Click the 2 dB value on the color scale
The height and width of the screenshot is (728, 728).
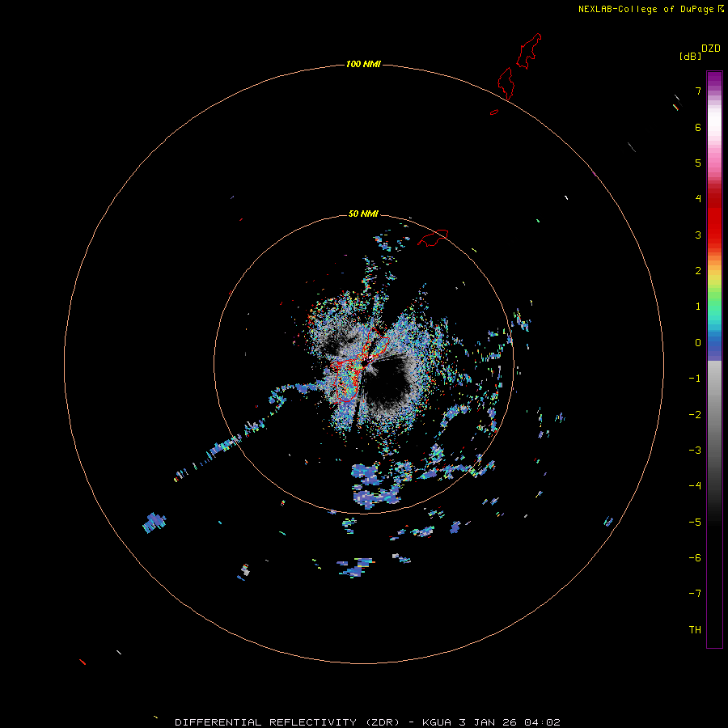[x=698, y=271]
